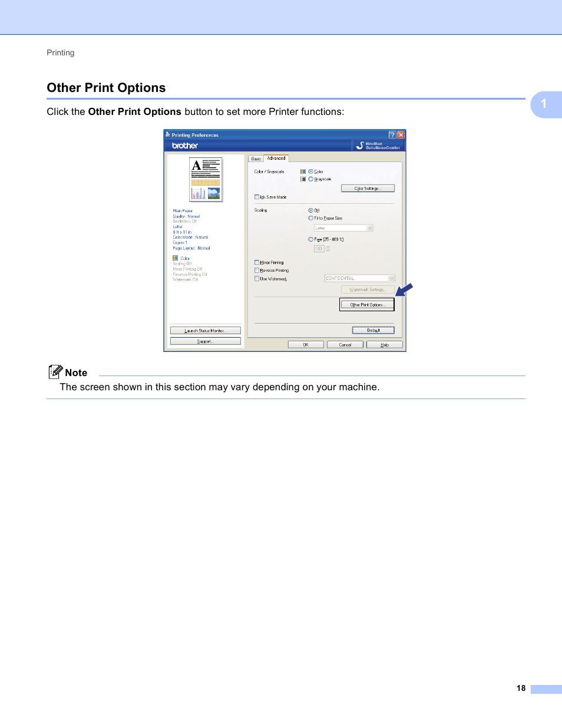562x728 pixels.
Task: Open the CONFIDENTIAL watermark dropdown
Action: click(x=360, y=278)
